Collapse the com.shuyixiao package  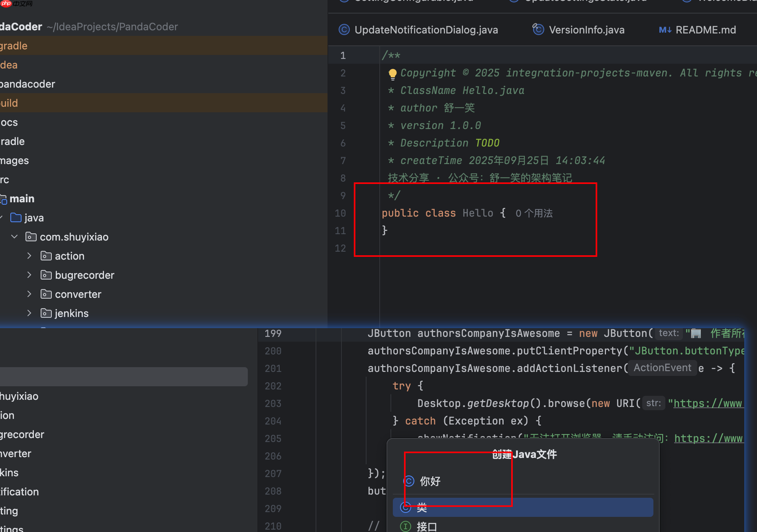(14, 237)
